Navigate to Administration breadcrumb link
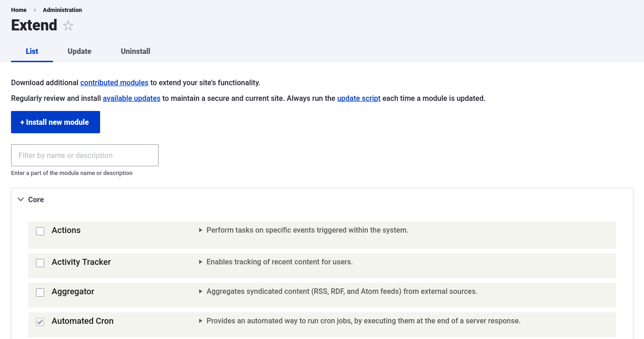The height and width of the screenshot is (339, 644). [x=62, y=10]
